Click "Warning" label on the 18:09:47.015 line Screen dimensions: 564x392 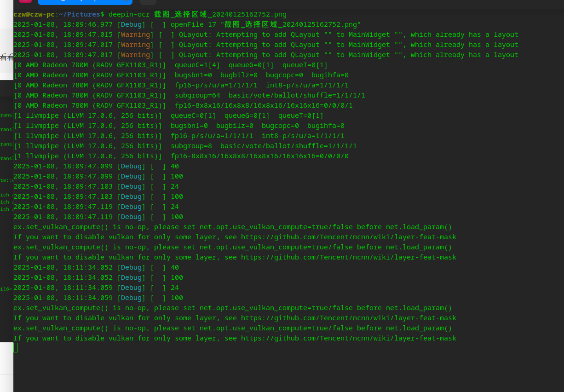point(135,35)
